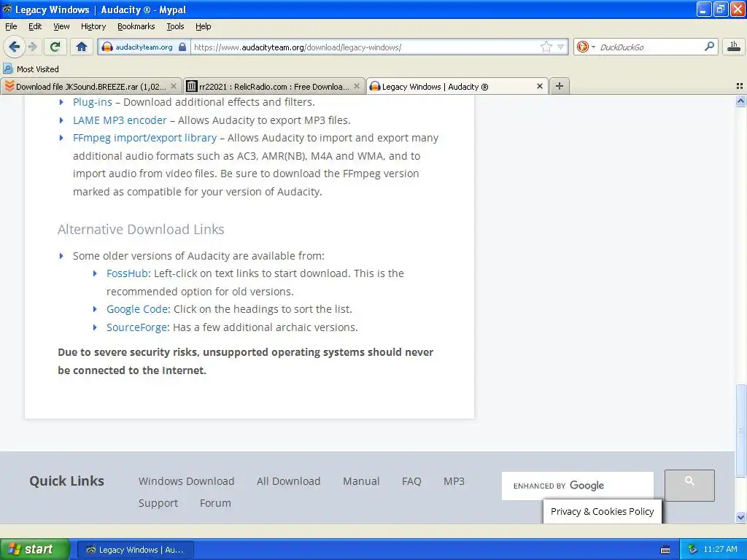The height and width of the screenshot is (560, 747).
Task: Go to All Download quick link
Action: [x=288, y=481]
